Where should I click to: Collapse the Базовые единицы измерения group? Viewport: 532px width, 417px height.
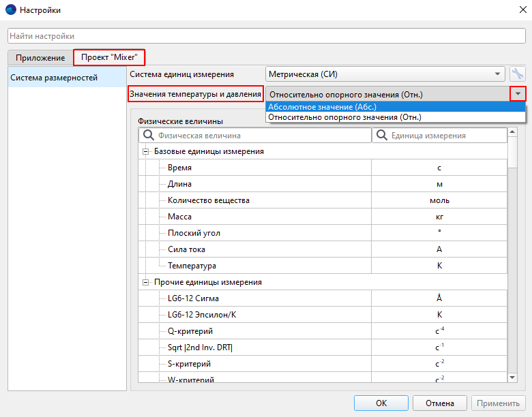pos(145,152)
